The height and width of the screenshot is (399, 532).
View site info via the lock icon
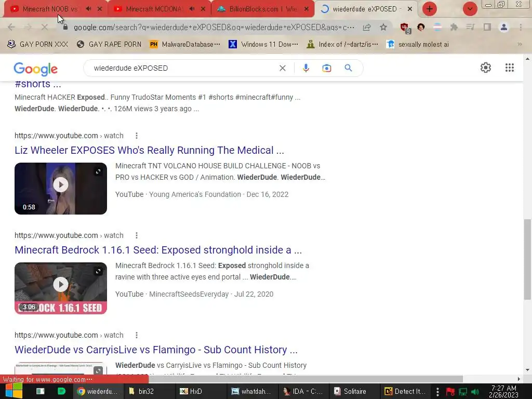(x=65, y=27)
